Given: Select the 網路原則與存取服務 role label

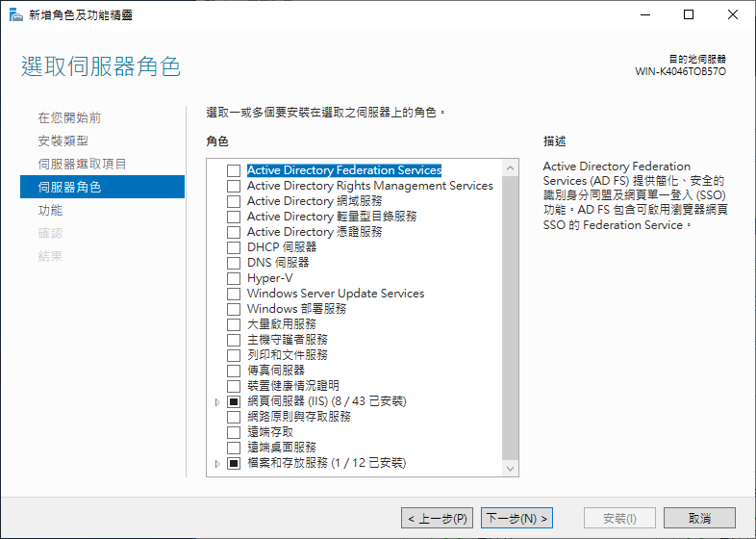Looking at the screenshot, I should click(299, 417).
